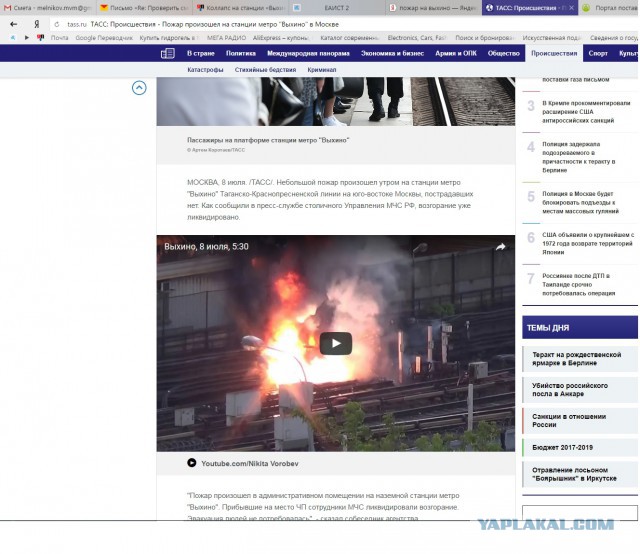This screenshot has height=554, width=640.
Task: Open 'Electronics, Cars, Fashion' bookmark
Action: point(417,38)
